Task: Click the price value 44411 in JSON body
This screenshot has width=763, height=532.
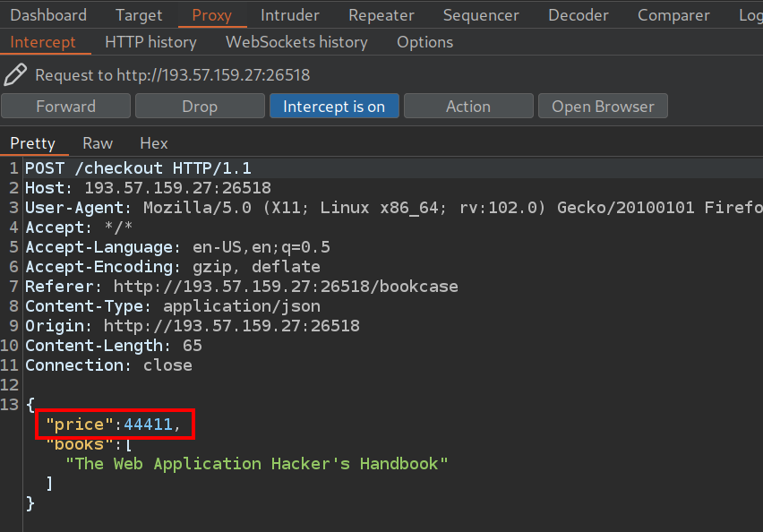Action: pyautogui.click(x=148, y=425)
